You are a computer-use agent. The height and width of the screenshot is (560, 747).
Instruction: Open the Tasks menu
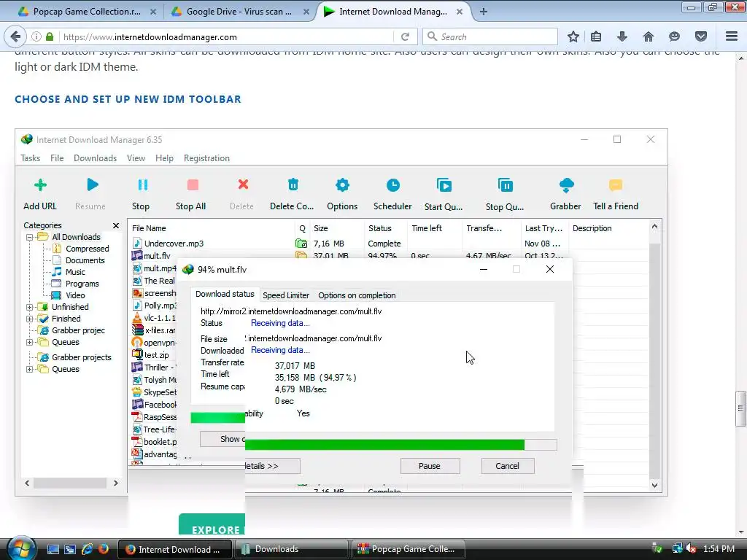[x=31, y=158]
